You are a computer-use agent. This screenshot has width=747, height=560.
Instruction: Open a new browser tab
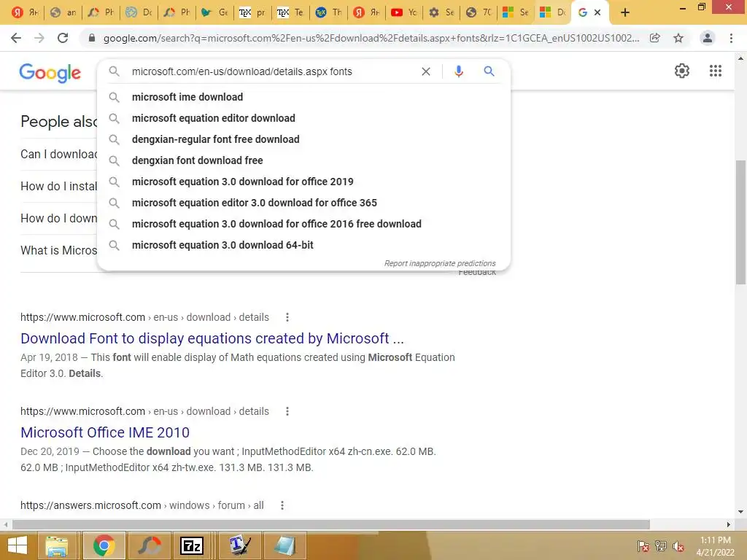(x=625, y=12)
